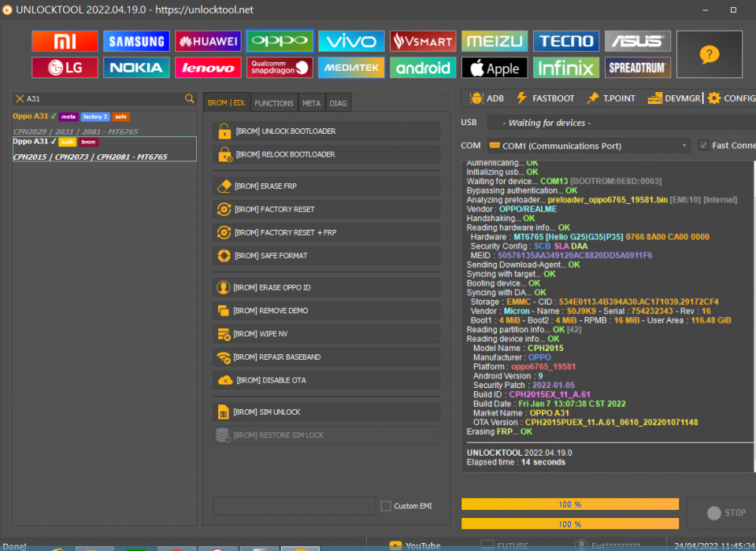This screenshot has width=756, height=551.
Task: Select the Spreadtrum logo
Action: 637,68
